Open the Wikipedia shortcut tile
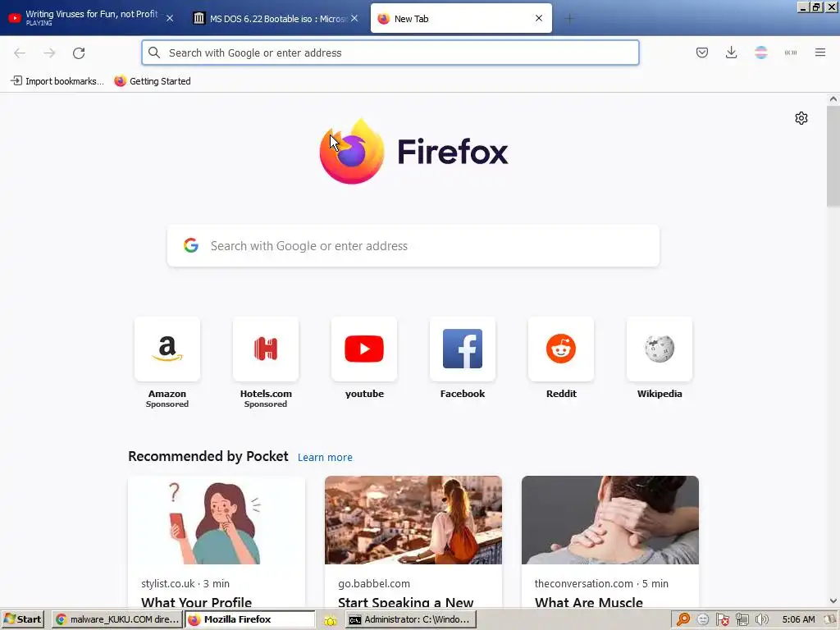The width and height of the screenshot is (840, 630). 660,349
